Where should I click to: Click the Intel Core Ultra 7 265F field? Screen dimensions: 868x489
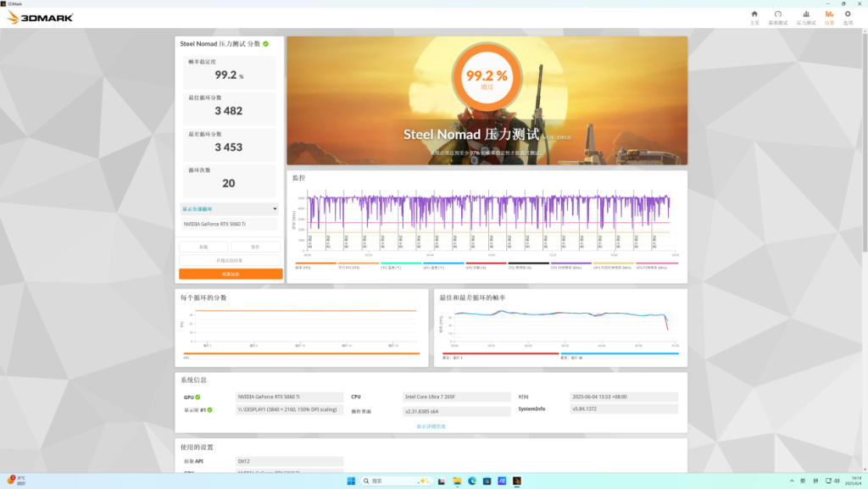point(456,397)
